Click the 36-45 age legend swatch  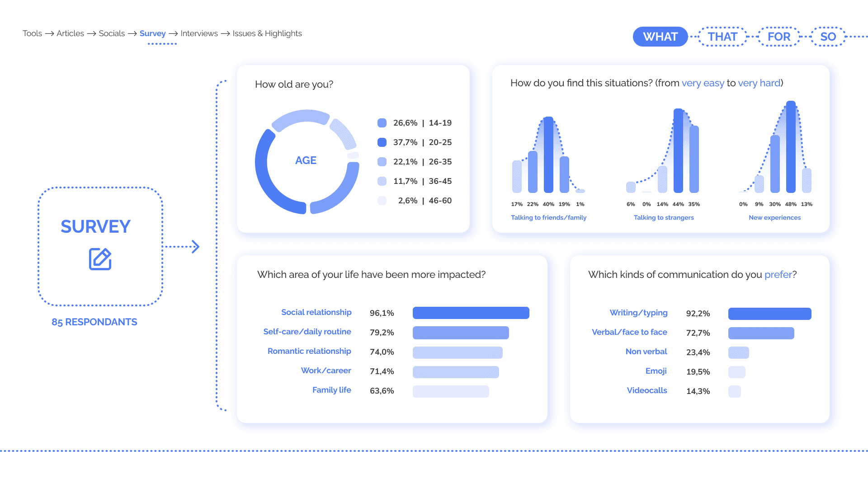tap(382, 181)
